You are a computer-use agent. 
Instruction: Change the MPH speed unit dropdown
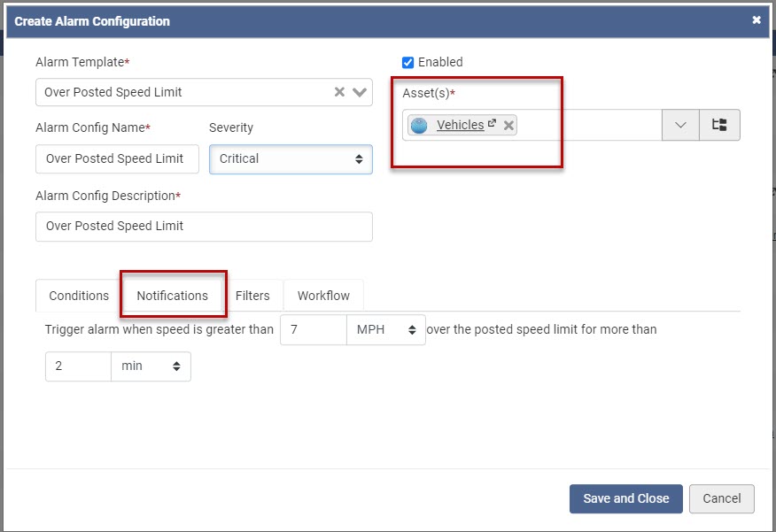click(x=386, y=330)
